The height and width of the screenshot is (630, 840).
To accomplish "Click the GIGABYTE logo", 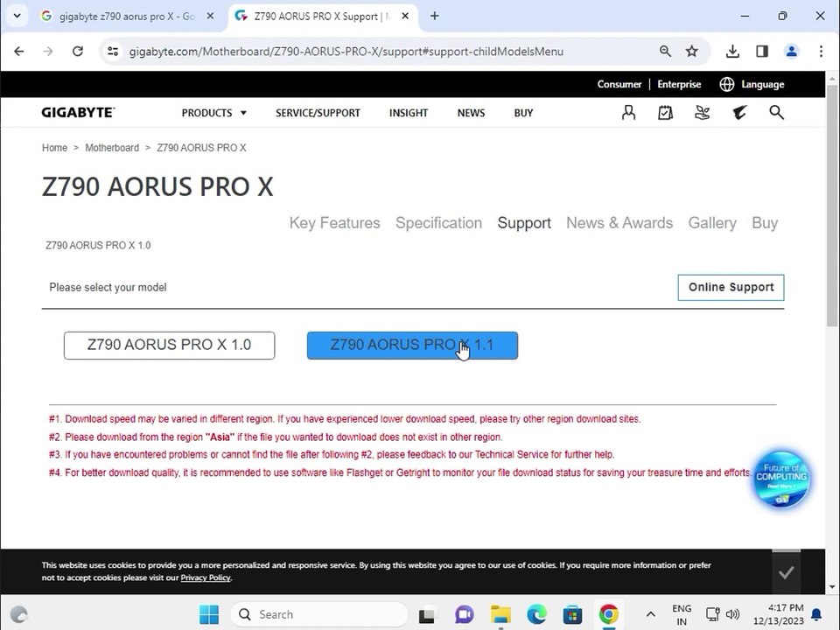I will [x=78, y=113].
